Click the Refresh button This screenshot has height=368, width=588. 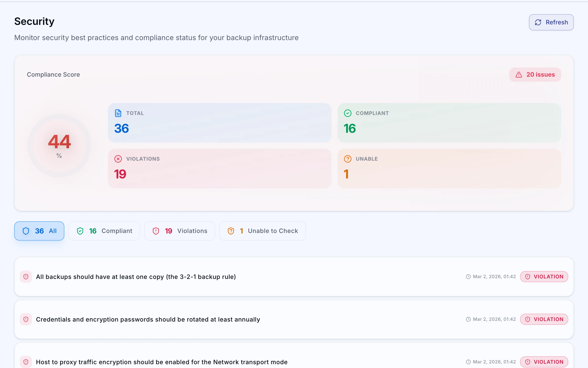551,22
